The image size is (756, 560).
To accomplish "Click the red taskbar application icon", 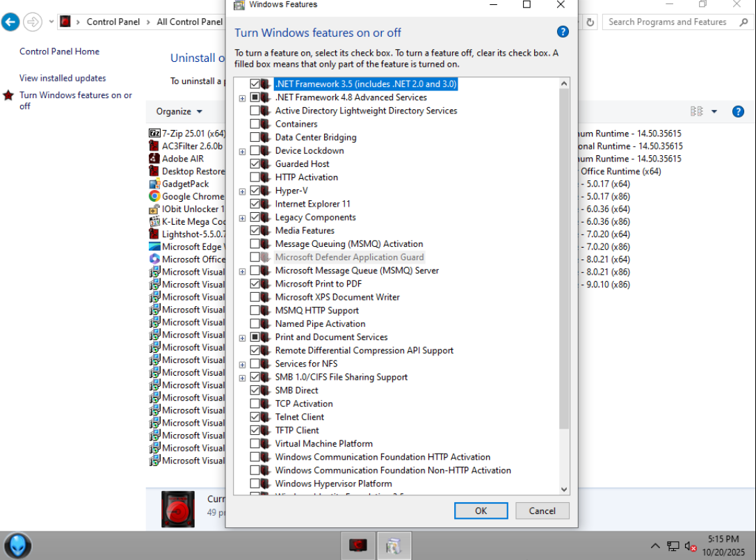I will 357,545.
